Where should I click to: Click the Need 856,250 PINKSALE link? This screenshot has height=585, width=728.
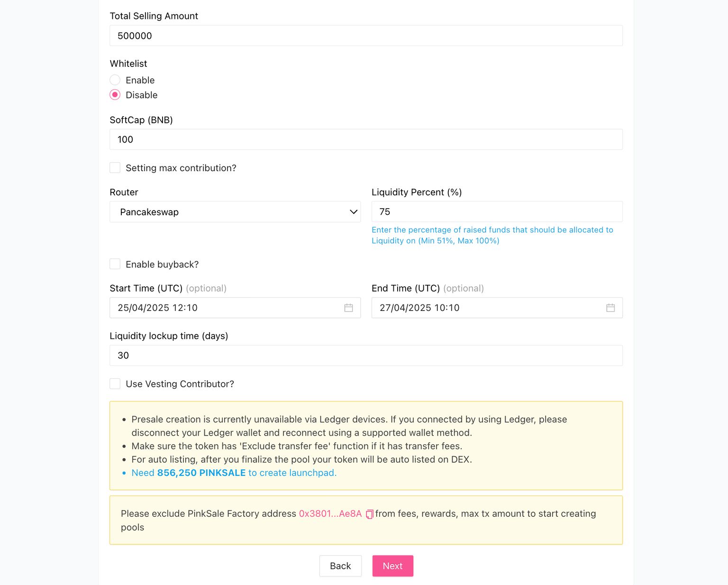234,473
